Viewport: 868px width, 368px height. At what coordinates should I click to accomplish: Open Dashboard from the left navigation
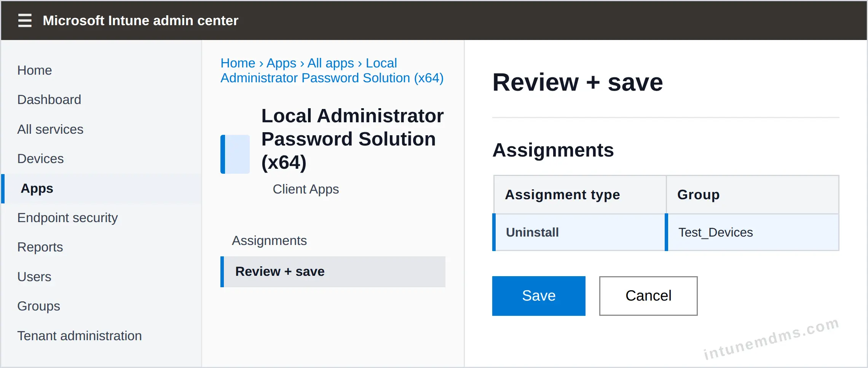(49, 100)
